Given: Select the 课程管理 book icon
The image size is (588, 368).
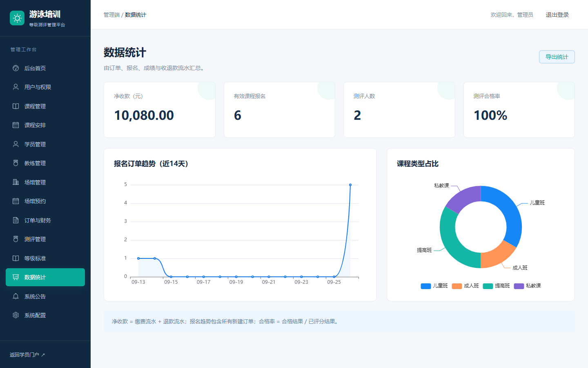Looking at the screenshot, I should (16, 106).
